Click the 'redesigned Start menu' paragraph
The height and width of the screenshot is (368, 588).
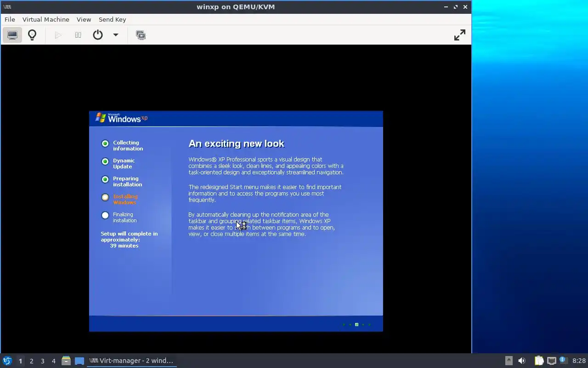point(265,193)
